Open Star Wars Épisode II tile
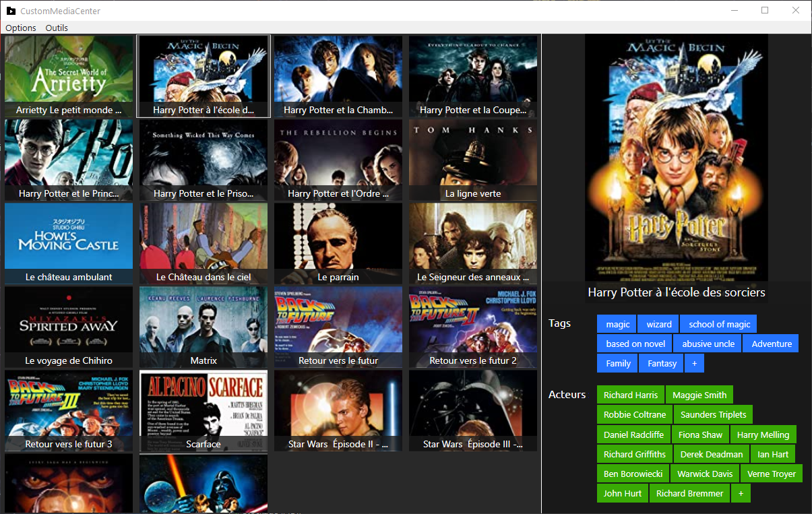 [x=338, y=410]
